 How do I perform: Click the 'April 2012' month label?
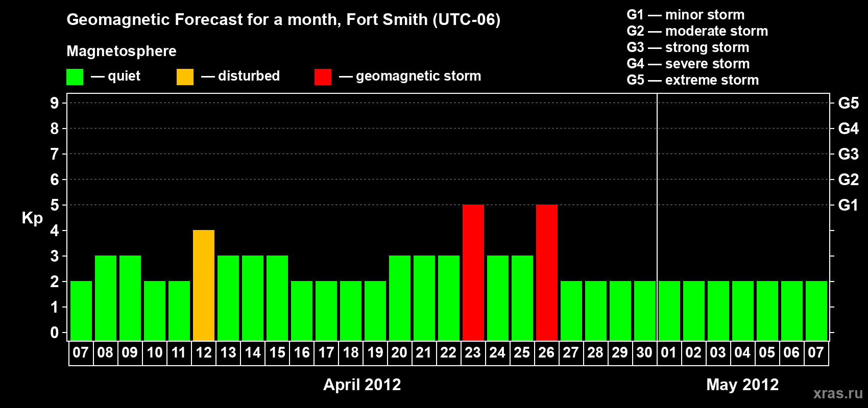click(362, 385)
